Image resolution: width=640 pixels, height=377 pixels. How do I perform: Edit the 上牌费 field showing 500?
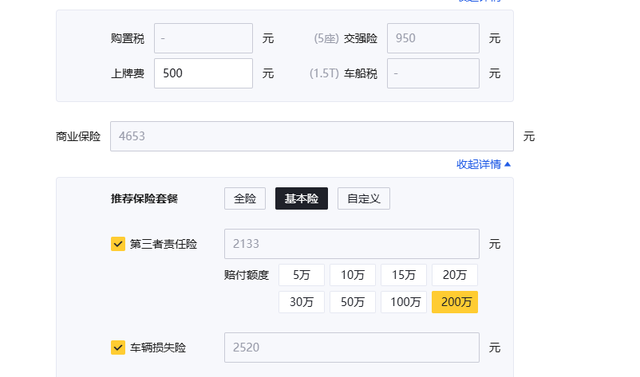click(x=203, y=73)
